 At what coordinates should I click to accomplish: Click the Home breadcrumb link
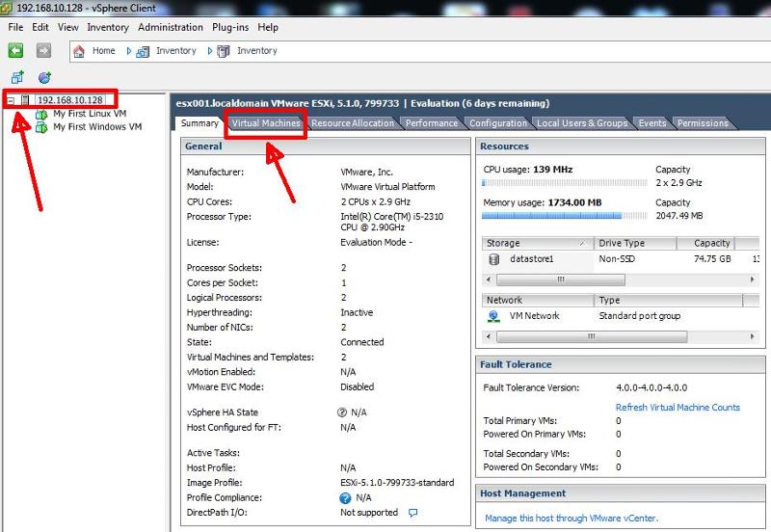click(104, 51)
